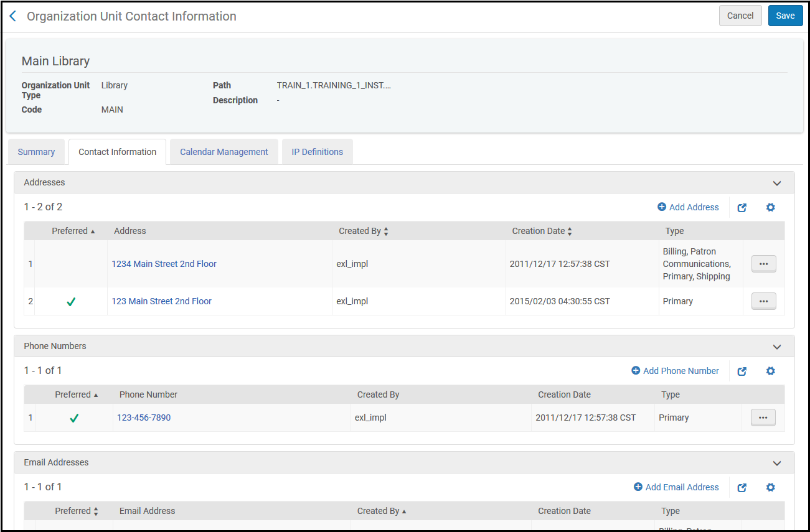810x532 pixels.
Task: Click Creation Date header in Phone Numbers table
Action: tap(564, 394)
